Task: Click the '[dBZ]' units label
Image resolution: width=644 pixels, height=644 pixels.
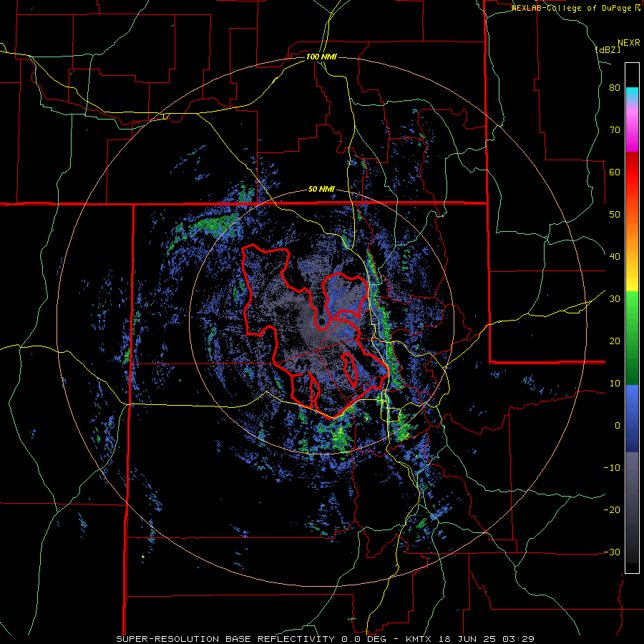Action: point(608,49)
